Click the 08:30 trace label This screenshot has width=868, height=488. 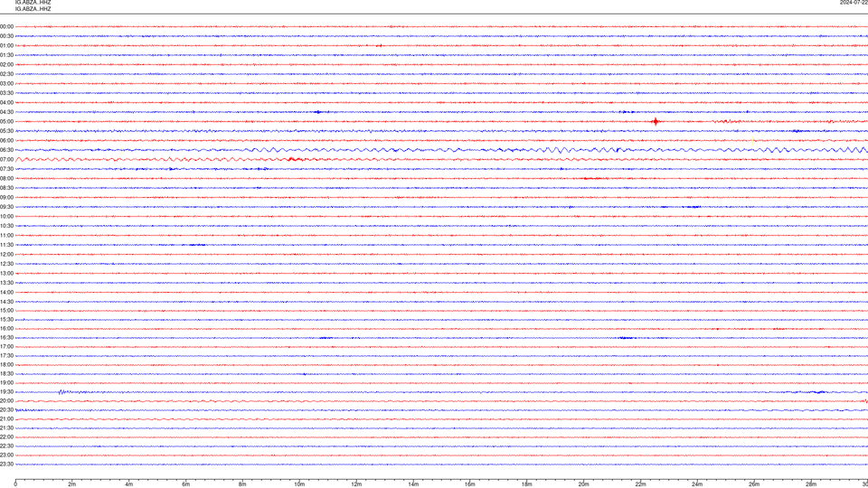(x=6, y=188)
